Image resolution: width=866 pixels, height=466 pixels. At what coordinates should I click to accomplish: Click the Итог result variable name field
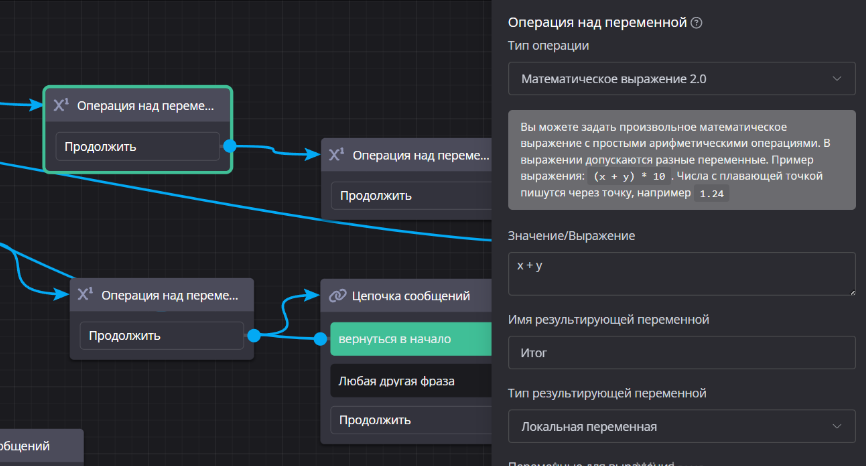click(x=681, y=353)
